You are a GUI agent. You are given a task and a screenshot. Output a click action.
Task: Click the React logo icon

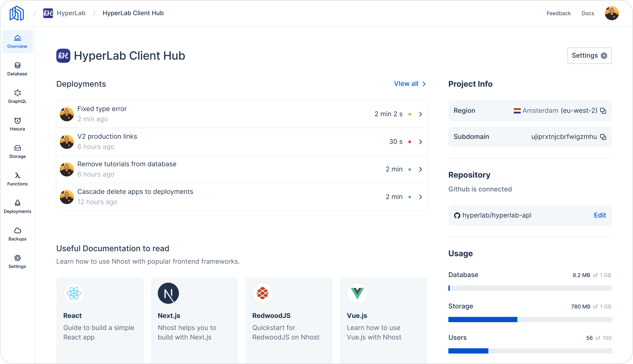pos(74,293)
